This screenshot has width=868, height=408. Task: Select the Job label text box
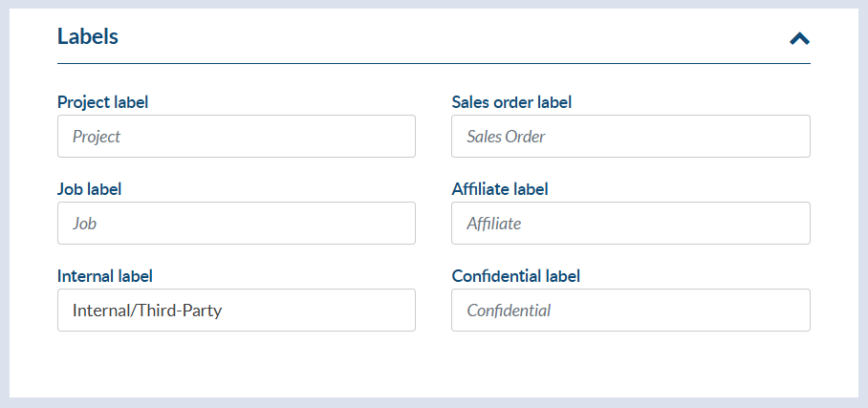coord(236,224)
